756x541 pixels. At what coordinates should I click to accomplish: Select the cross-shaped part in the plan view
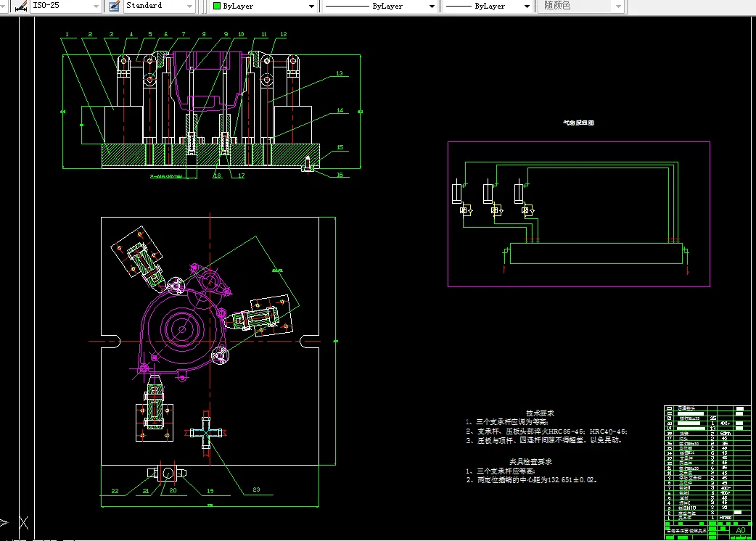click(206, 432)
